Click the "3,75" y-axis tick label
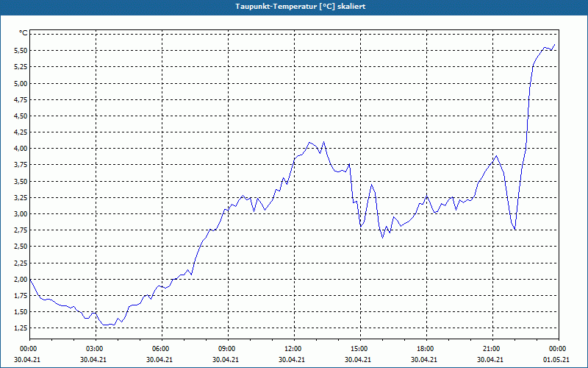This screenshot has width=588, height=368. (21, 165)
